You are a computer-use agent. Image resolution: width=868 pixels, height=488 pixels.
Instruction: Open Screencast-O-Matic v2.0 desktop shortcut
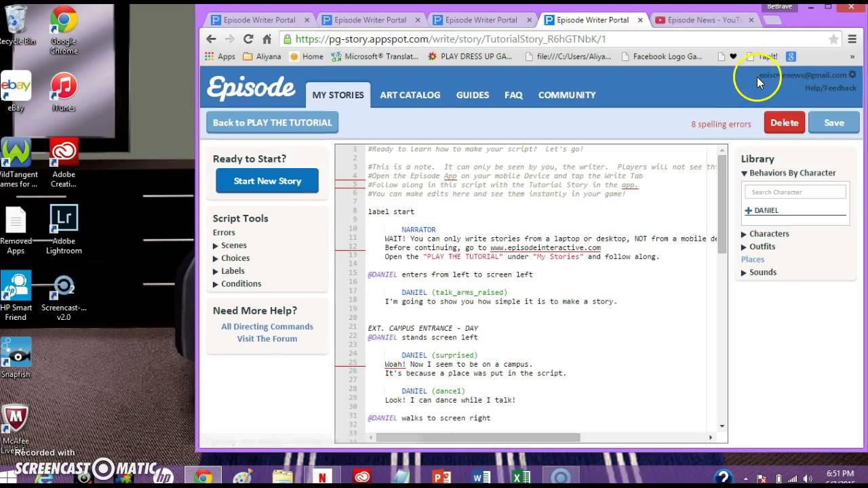coord(64,296)
